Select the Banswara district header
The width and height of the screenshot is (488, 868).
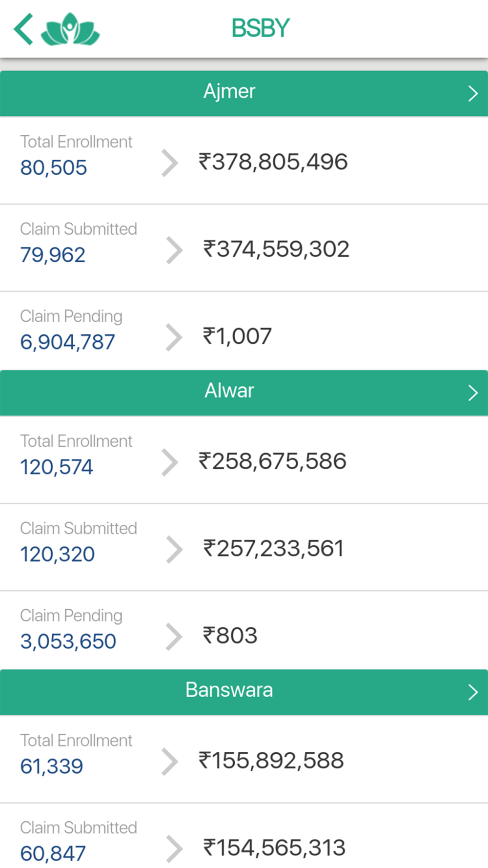point(229,690)
